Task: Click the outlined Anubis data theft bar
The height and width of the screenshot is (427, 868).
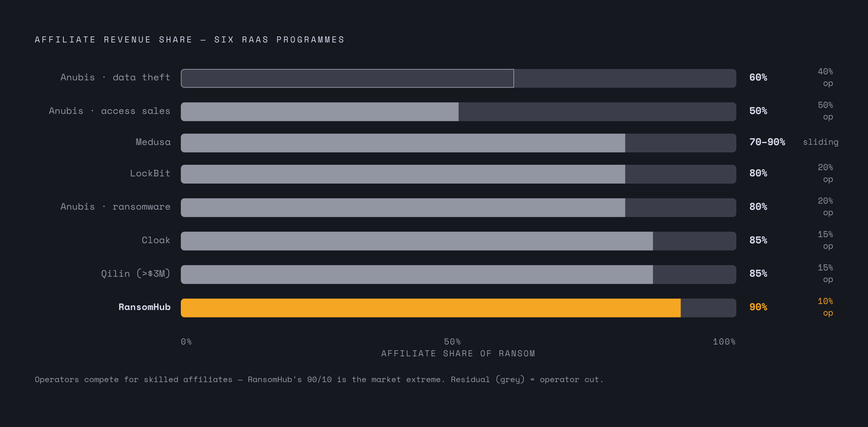Action: pos(347,78)
